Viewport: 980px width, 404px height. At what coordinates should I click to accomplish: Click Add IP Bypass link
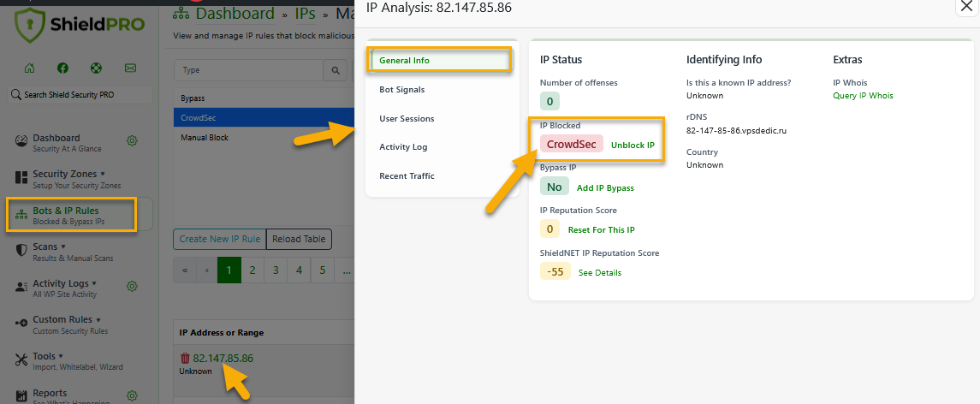pos(605,187)
